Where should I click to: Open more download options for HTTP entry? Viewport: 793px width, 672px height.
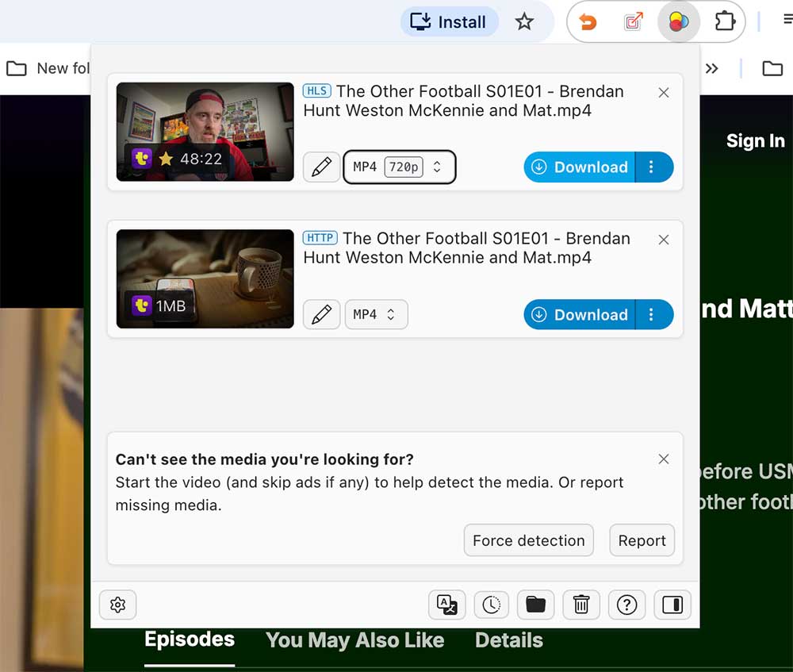[653, 314]
